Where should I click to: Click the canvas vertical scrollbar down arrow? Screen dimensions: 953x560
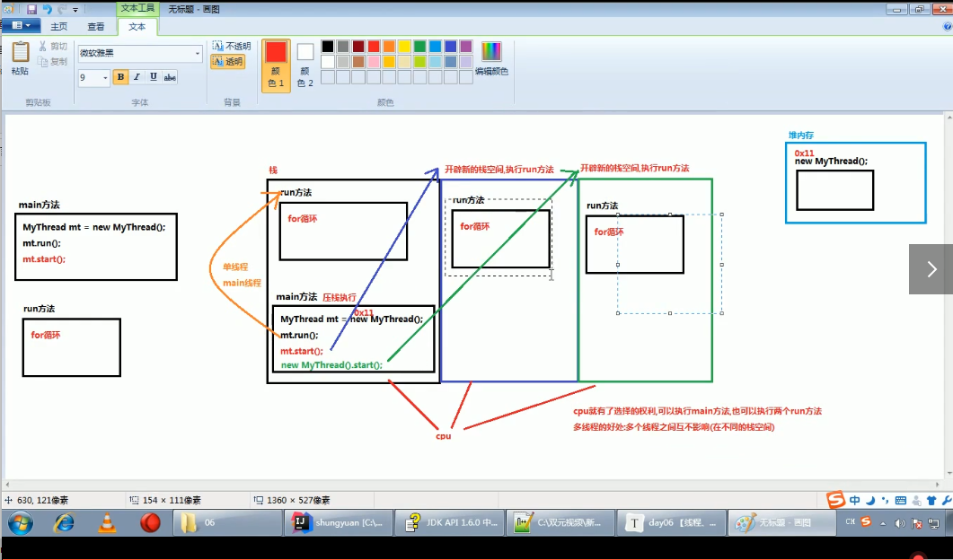[x=949, y=473]
